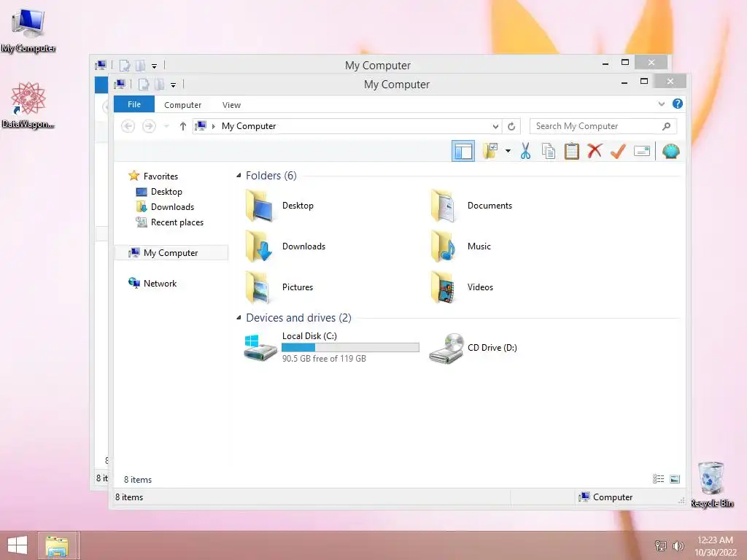Click the Cut scissors icon
Image resolution: width=747 pixels, height=560 pixels.
pos(525,152)
